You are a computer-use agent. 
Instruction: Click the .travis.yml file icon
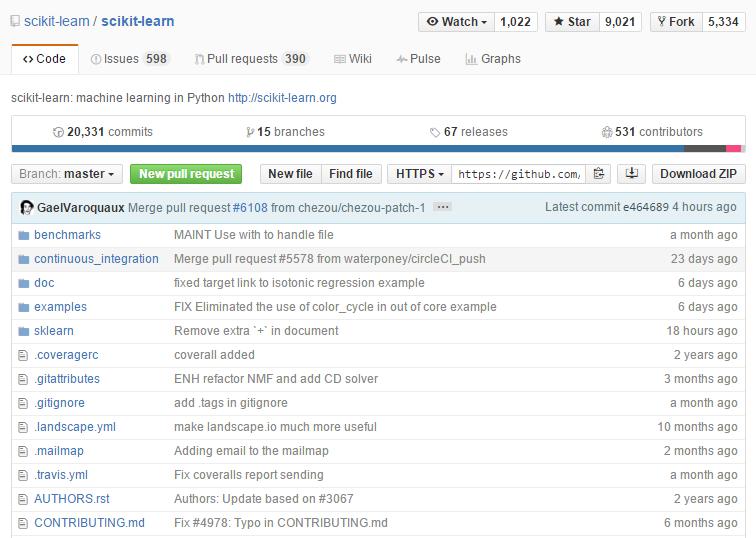click(23, 475)
